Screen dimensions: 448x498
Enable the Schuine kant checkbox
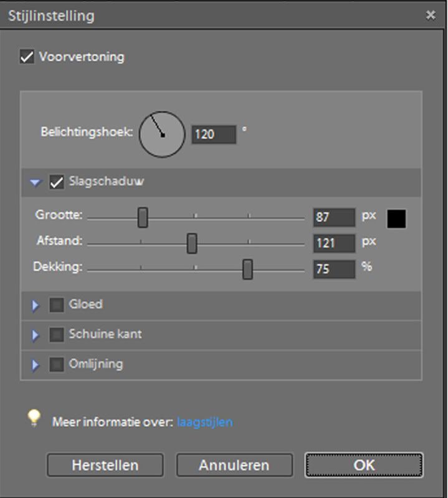[x=57, y=335]
